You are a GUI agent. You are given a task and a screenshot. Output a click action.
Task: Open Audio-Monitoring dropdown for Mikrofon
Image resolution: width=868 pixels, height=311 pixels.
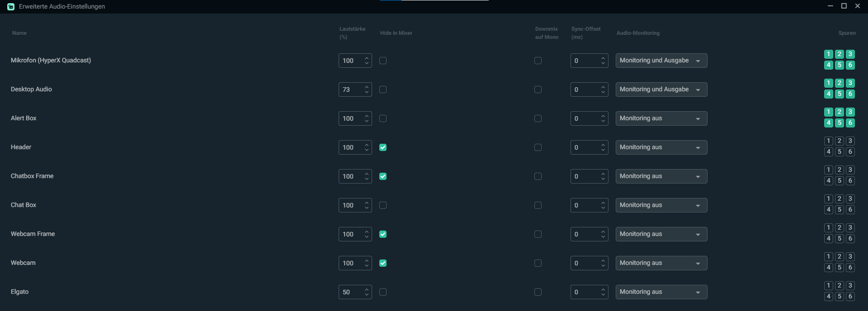click(661, 61)
